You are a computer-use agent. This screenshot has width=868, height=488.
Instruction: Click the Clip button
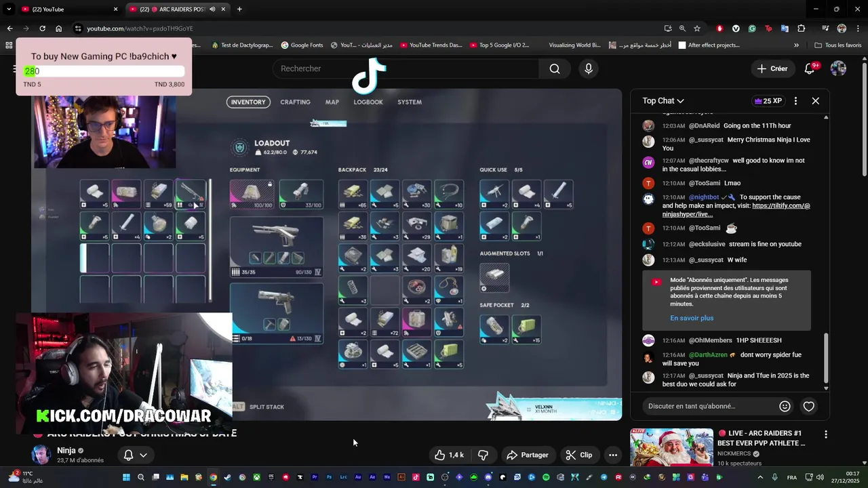pos(579,455)
